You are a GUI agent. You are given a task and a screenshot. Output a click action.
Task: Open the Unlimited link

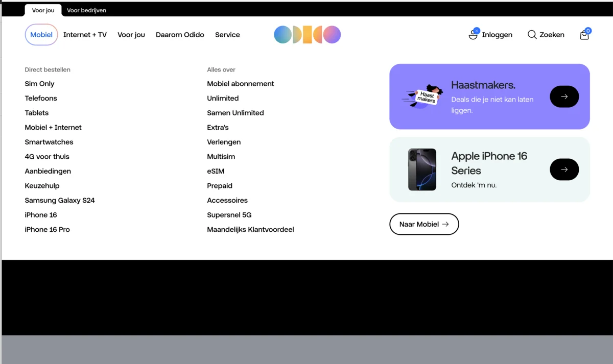(223, 98)
